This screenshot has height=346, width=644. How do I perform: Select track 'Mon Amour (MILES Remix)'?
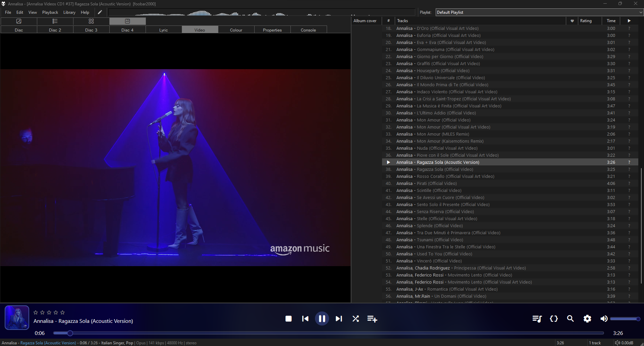(x=510, y=134)
